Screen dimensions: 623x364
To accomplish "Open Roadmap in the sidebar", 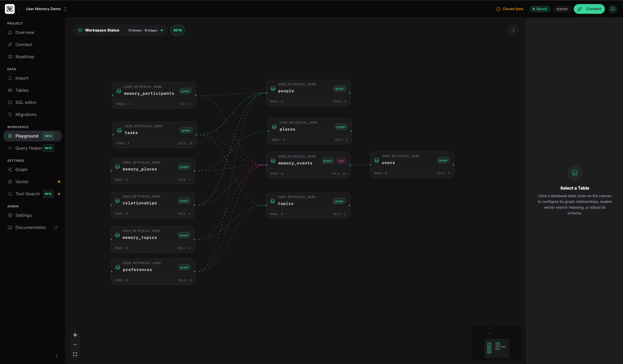I will (x=33, y=57).
